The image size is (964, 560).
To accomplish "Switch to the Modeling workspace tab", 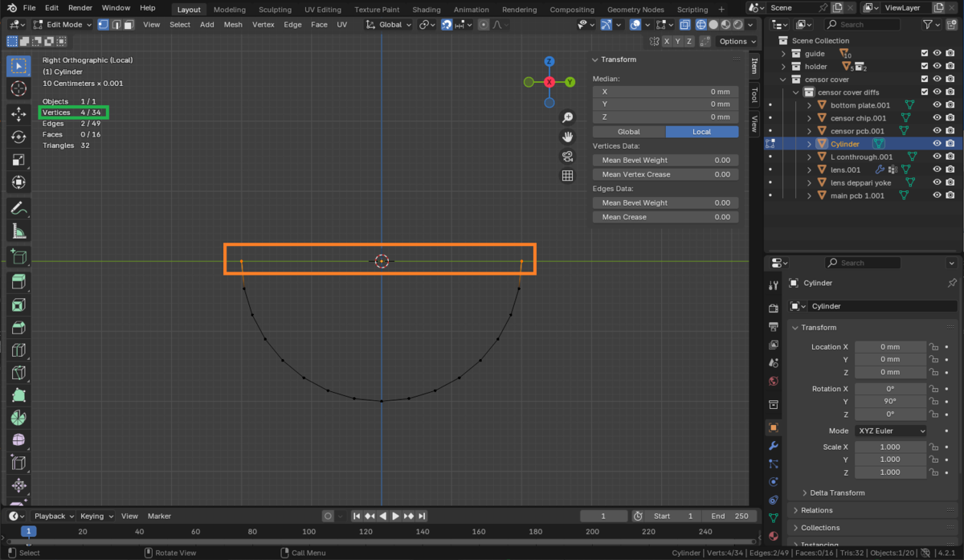I will (229, 10).
